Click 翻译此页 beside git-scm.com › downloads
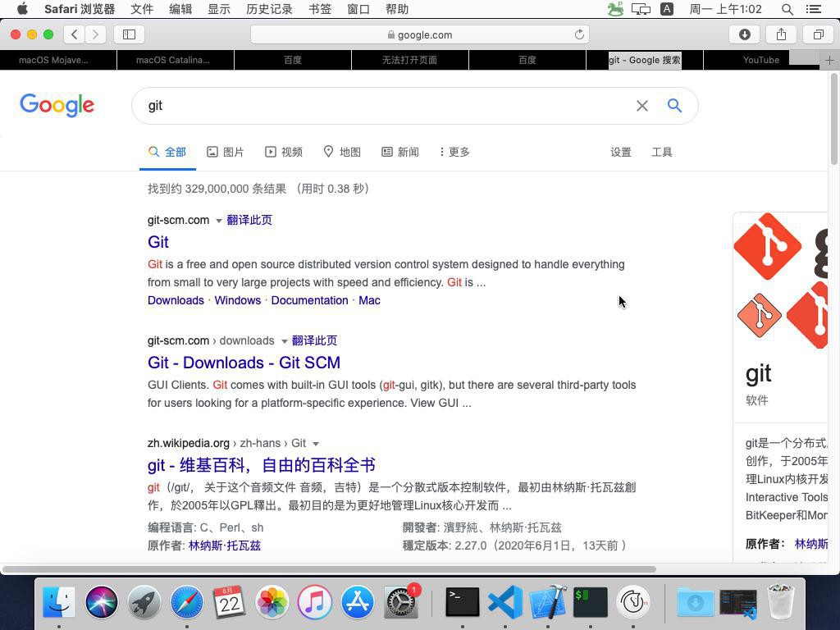Viewport: 840px width, 630px height. tap(314, 340)
